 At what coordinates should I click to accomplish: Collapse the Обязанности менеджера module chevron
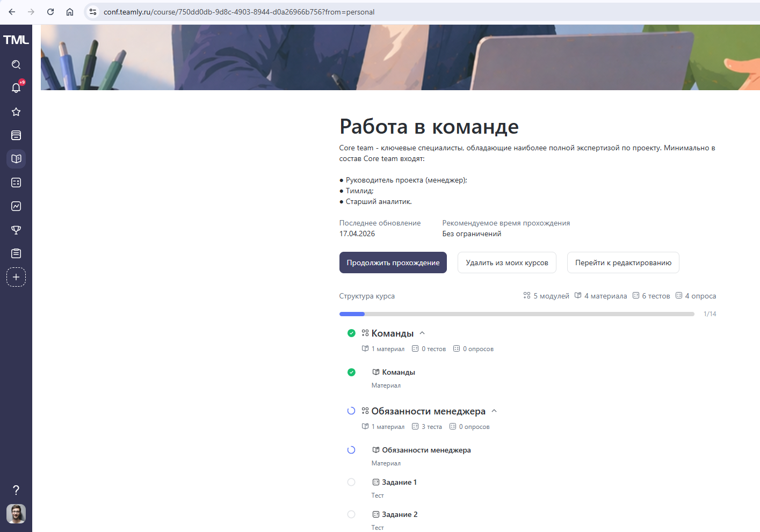(x=494, y=411)
